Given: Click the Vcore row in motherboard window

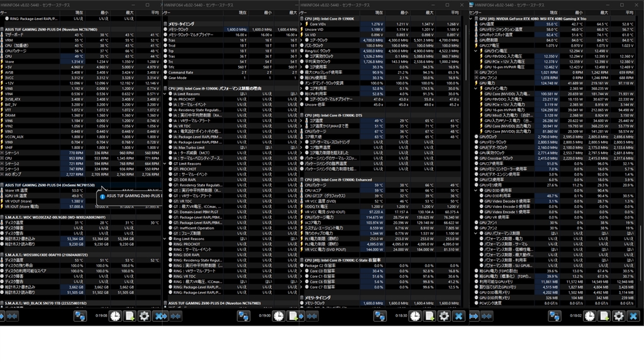Looking at the screenshot, I should pos(80,62).
